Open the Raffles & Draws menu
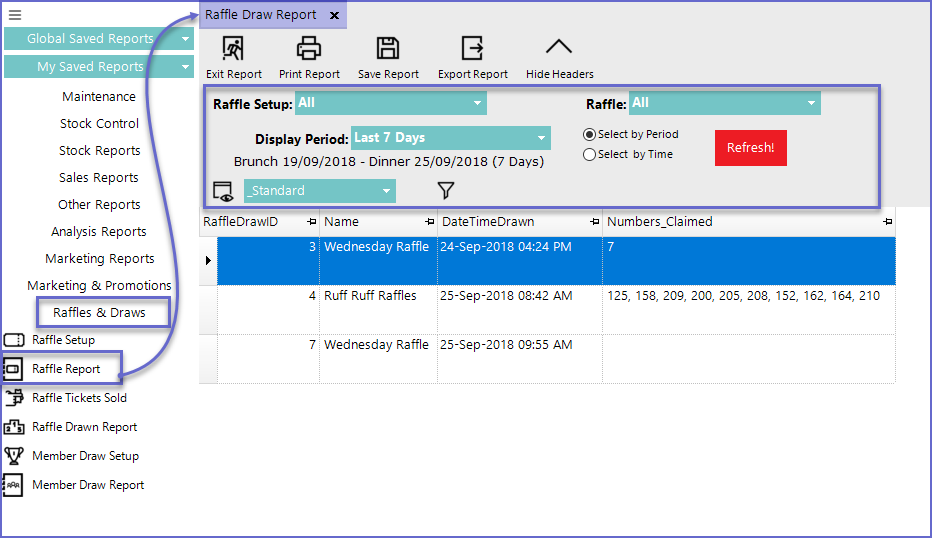The height and width of the screenshot is (538, 932). point(99,313)
